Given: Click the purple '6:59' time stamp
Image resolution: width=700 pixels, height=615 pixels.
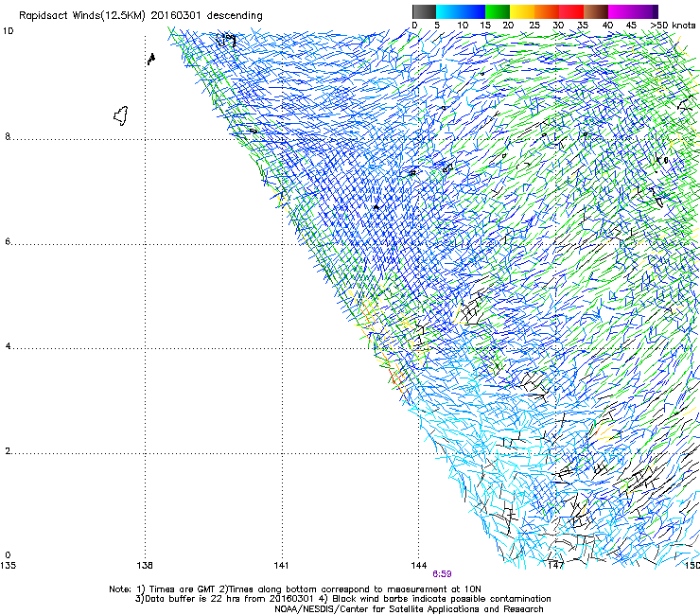Looking at the screenshot, I should click(442, 574).
